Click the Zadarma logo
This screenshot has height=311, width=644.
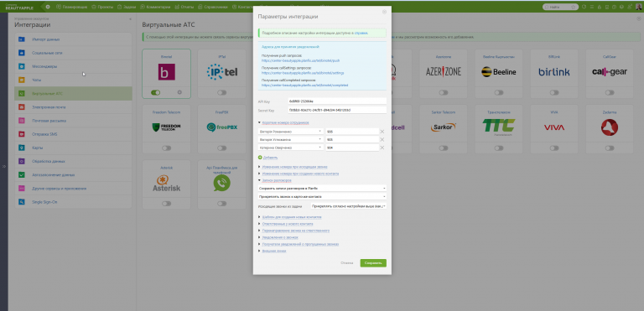click(610, 127)
